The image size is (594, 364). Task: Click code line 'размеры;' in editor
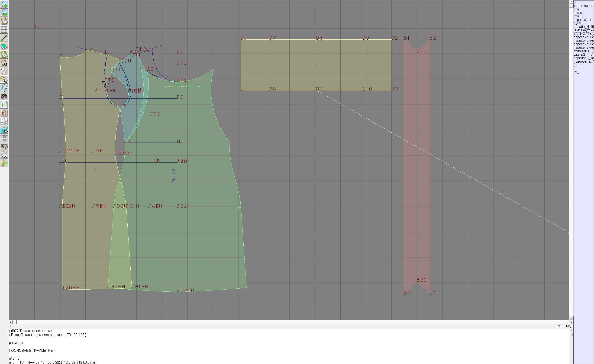click(x=16, y=343)
